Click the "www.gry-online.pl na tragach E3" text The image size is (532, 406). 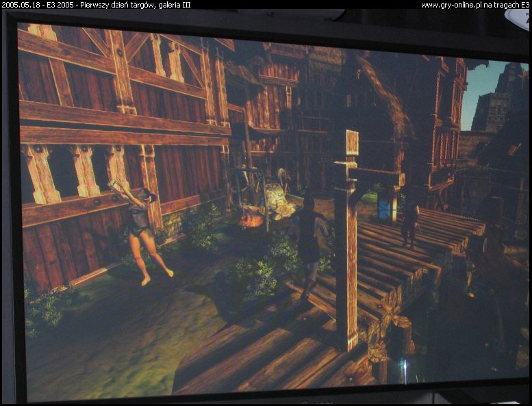475,5
